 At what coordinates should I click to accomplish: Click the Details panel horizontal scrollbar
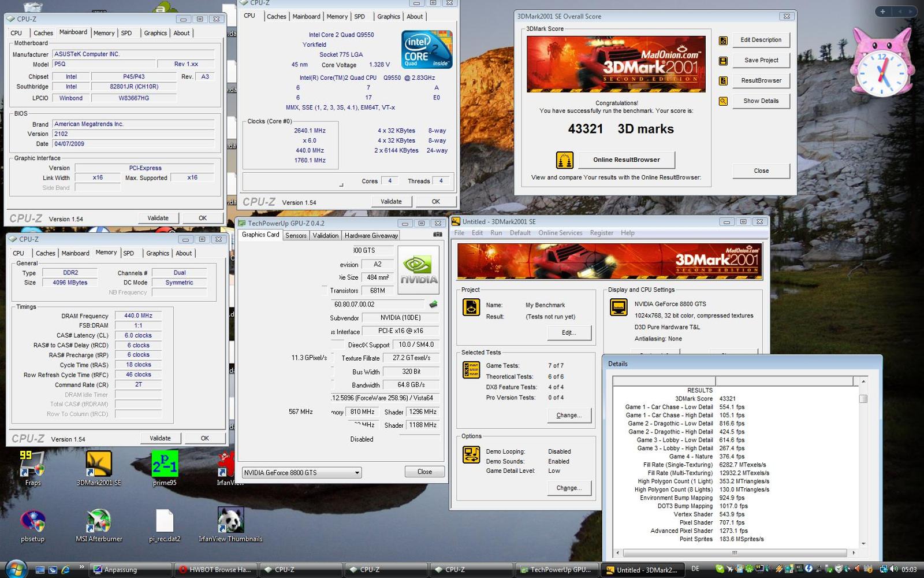(x=734, y=553)
